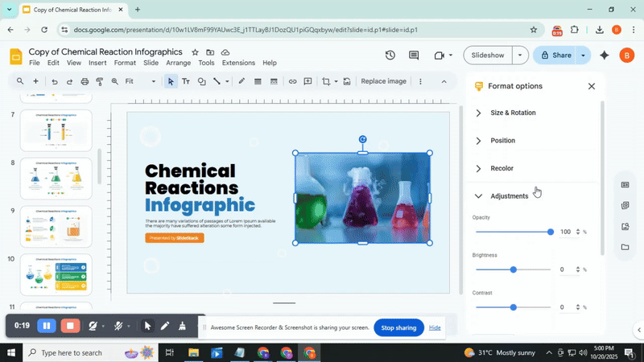644x362 pixels.
Task: Select the Text box tool
Action: click(x=186, y=81)
